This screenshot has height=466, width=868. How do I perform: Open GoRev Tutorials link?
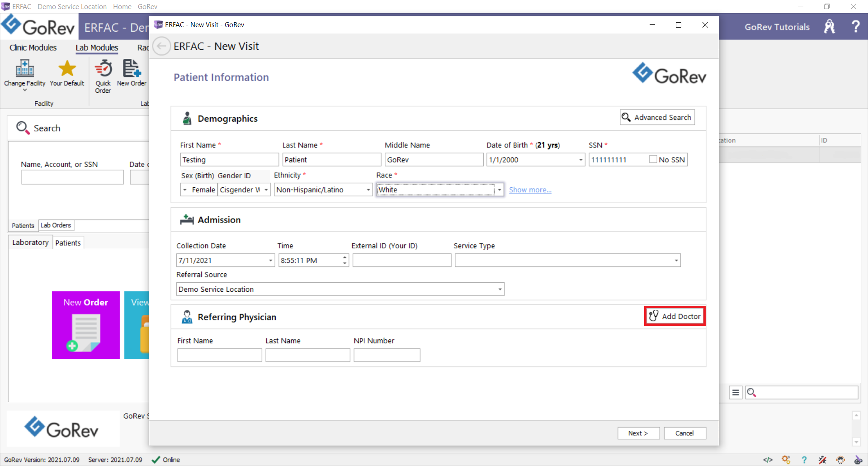pyautogui.click(x=777, y=27)
